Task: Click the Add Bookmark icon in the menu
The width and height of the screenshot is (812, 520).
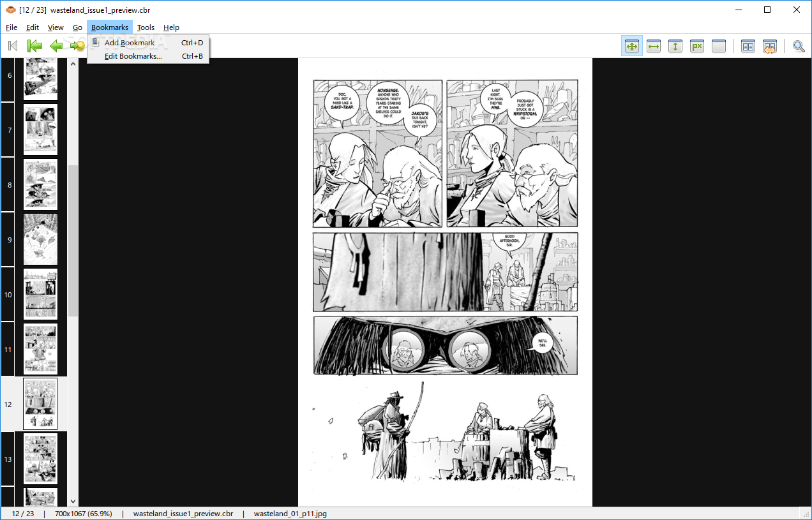Action: [x=96, y=43]
